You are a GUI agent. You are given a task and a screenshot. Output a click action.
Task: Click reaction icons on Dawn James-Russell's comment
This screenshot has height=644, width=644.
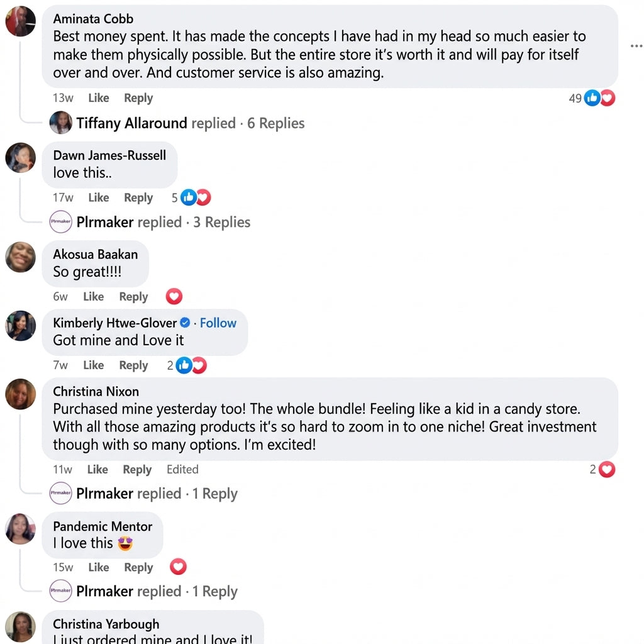(x=195, y=197)
